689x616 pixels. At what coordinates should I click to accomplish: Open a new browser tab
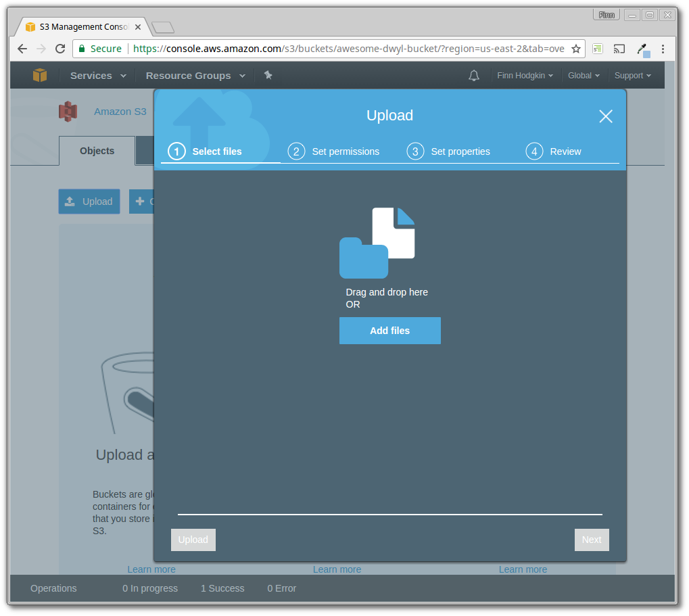(163, 27)
